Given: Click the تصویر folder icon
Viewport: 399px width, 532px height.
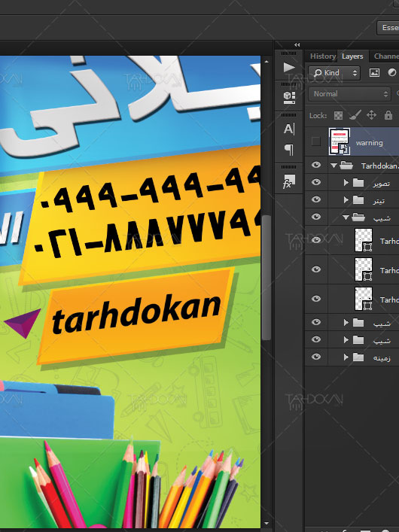Looking at the screenshot, I should click(358, 183).
